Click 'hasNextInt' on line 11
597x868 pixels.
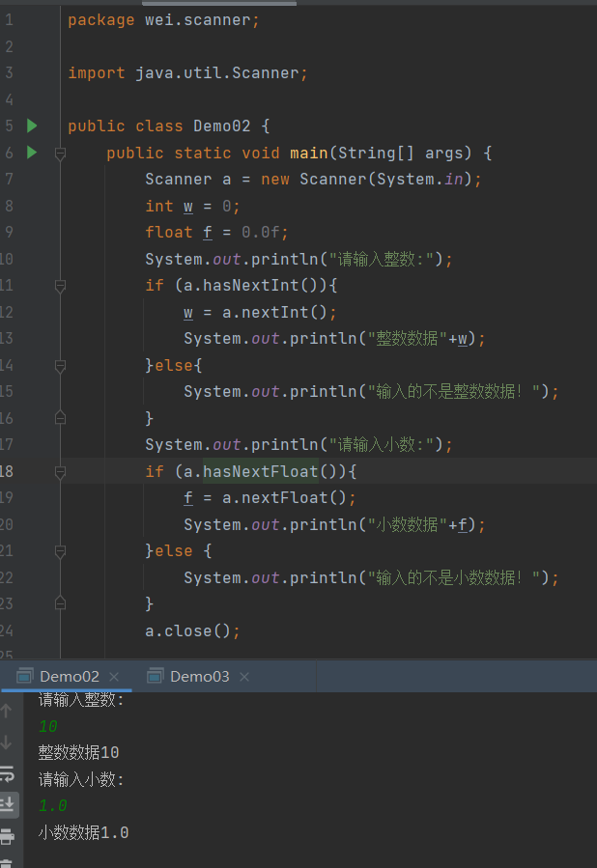[251, 286]
